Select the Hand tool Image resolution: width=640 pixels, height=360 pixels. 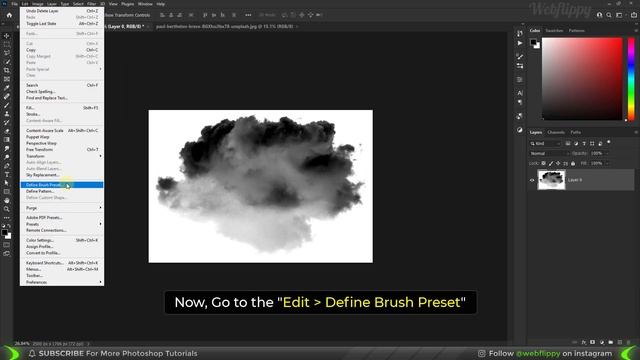pos(7,200)
